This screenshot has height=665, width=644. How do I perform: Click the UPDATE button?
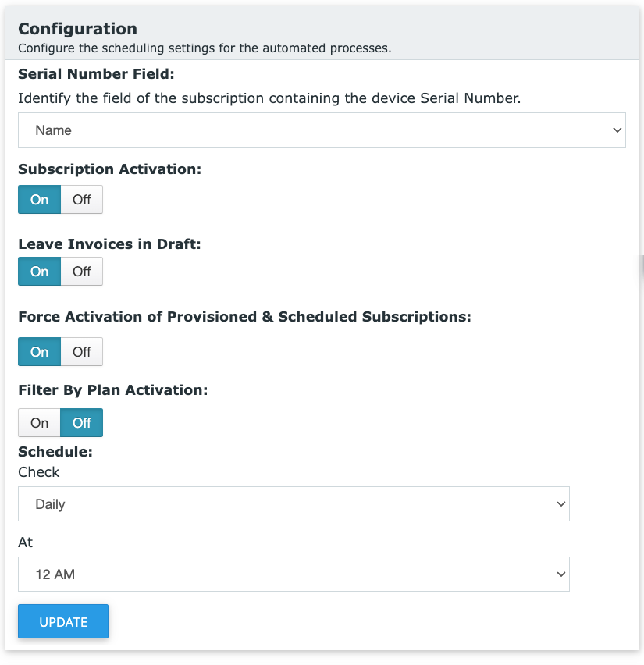coord(63,621)
